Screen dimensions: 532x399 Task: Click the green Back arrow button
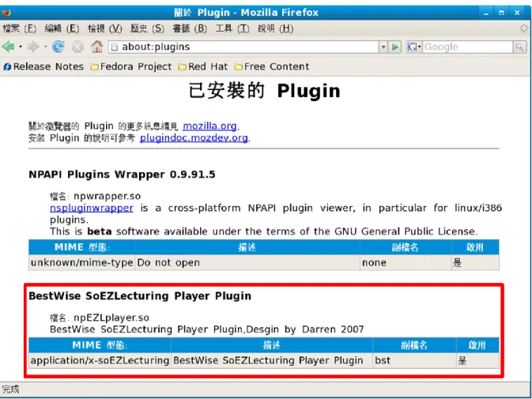pos(8,47)
